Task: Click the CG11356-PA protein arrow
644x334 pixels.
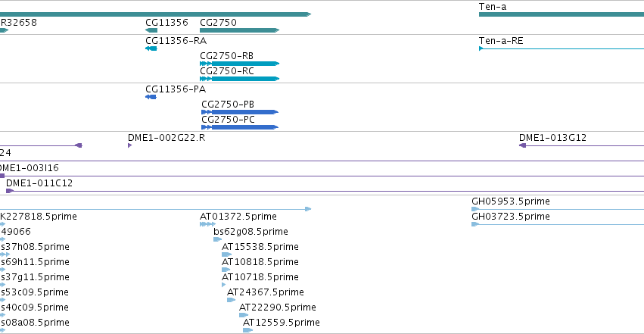Action: point(151,97)
